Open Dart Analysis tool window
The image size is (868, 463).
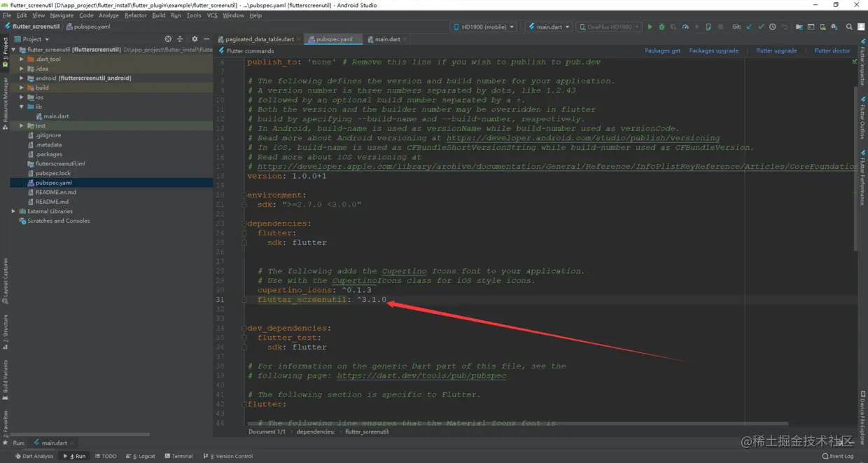34,456
